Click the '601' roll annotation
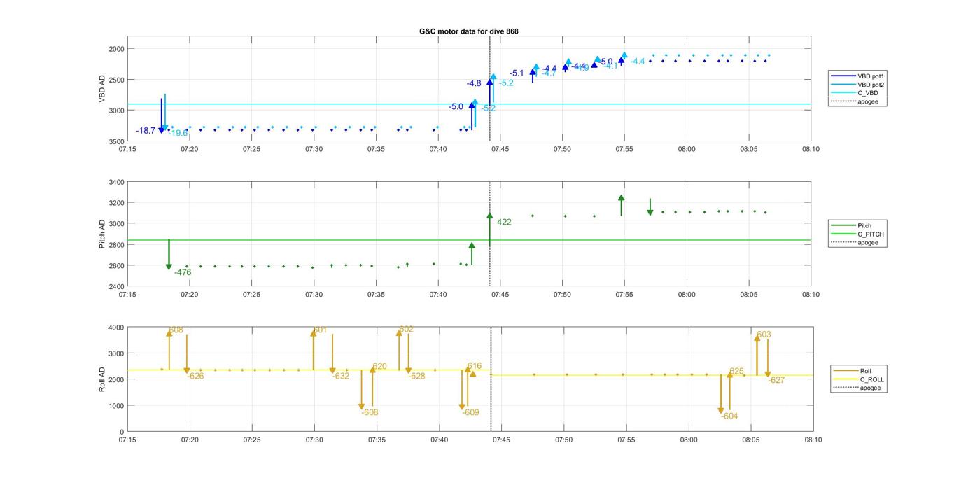Screen dimensions: 980x485 320,330
